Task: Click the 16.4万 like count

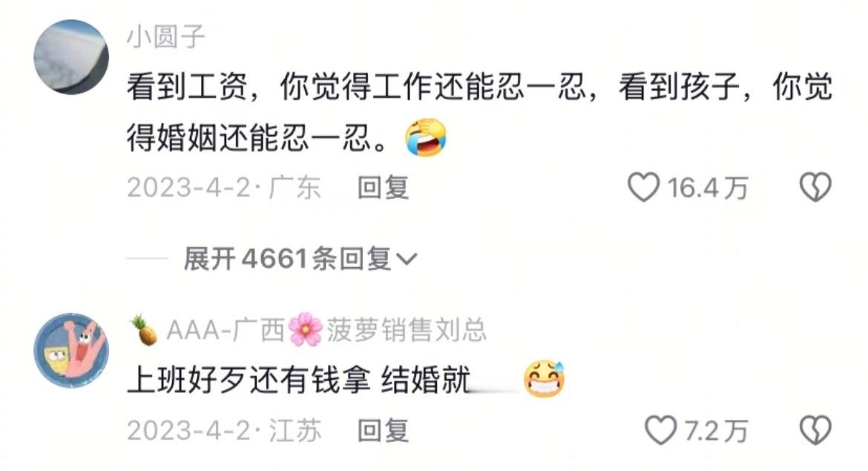Action: pos(708,188)
